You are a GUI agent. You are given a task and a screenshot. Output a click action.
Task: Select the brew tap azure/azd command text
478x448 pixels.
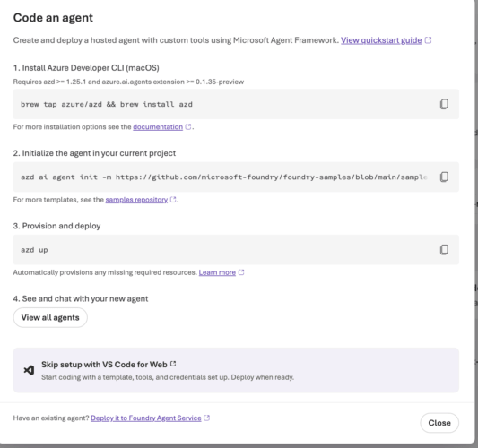[107, 104]
